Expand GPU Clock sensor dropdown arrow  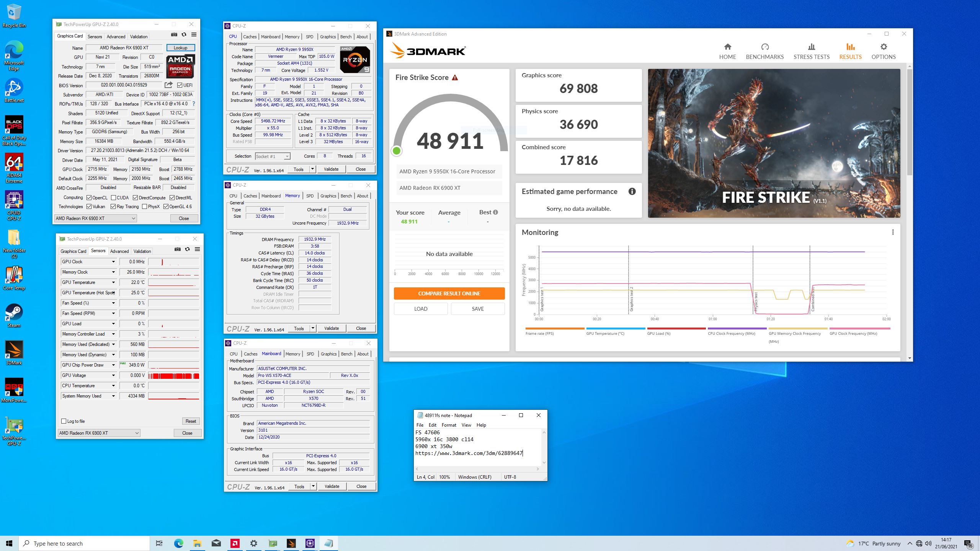[113, 262]
